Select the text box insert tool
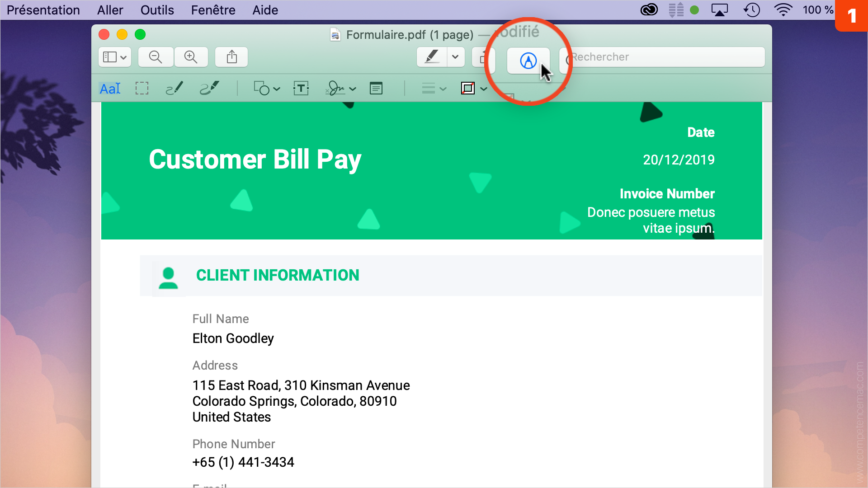Viewport: 868px width, 488px height. (301, 89)
